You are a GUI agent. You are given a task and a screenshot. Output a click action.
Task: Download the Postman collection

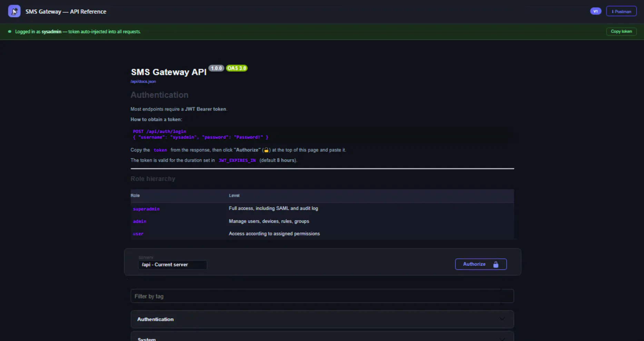coord(621,11)
